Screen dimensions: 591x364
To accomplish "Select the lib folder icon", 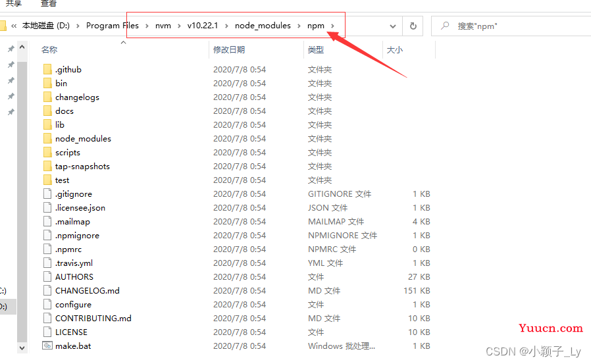I will point(47,124).
